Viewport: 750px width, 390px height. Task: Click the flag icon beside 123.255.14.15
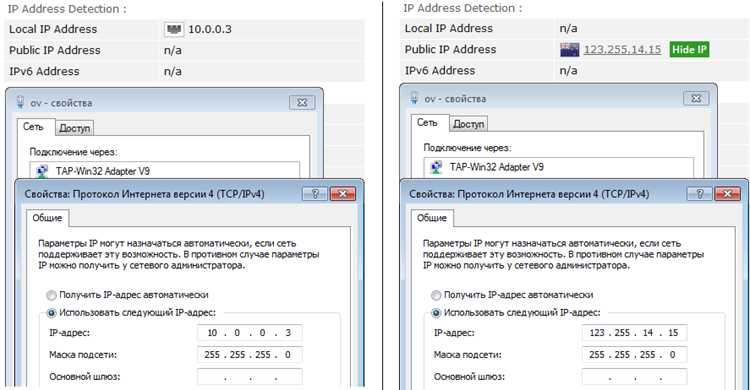pyautogui.click(x=570, y=50)
